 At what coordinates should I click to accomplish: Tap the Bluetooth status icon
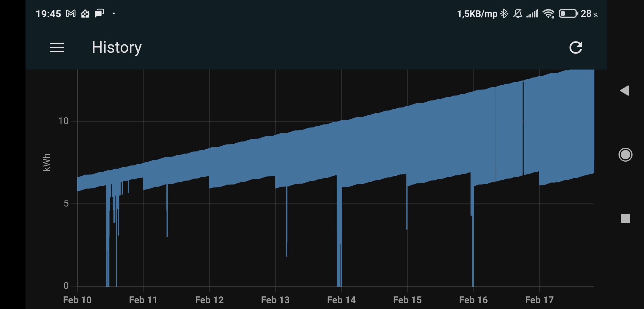pyautogui.click(x=504, y=13)
